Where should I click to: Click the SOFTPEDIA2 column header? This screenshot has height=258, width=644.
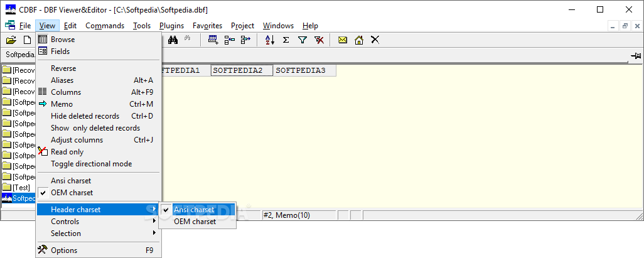point(242,70)
